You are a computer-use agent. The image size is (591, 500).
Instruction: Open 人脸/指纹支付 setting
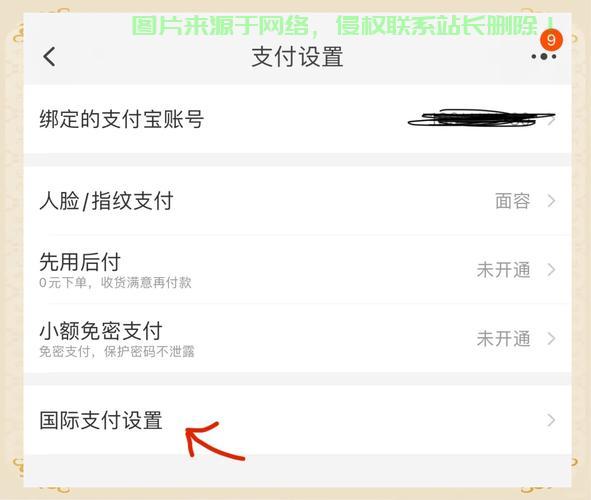[297, 201]
